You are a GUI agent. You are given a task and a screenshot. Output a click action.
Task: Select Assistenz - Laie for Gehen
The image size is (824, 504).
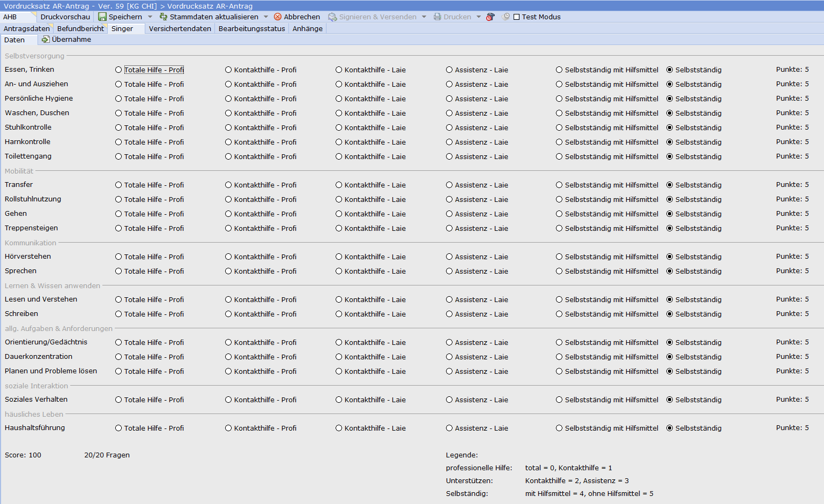coord(449,214)
